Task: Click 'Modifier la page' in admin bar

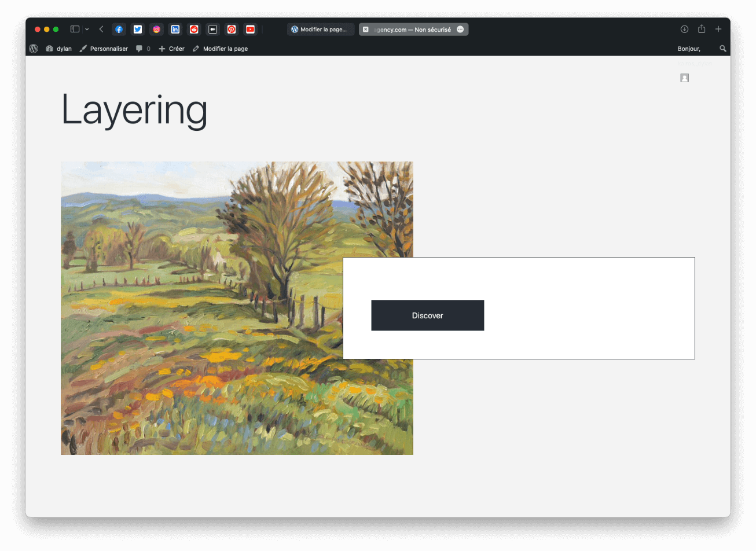Action: pyautogui.click(x=220, y=49)
